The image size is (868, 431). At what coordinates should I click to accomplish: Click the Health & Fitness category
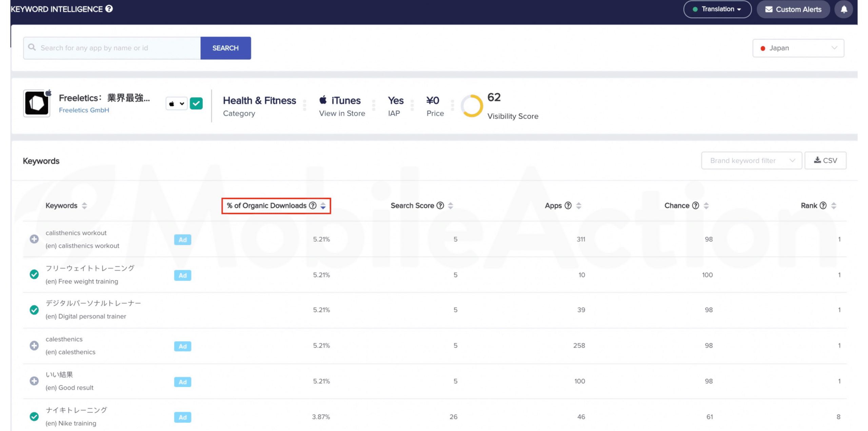(259, 100)
